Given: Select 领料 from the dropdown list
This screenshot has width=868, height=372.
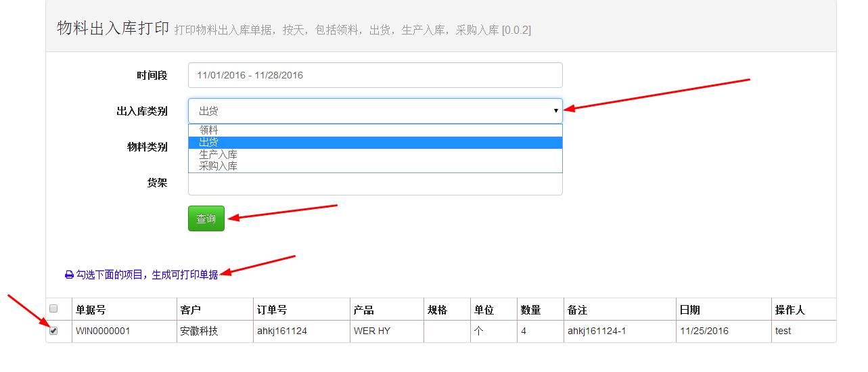Looking at the screenshot, I should point(208,131).
